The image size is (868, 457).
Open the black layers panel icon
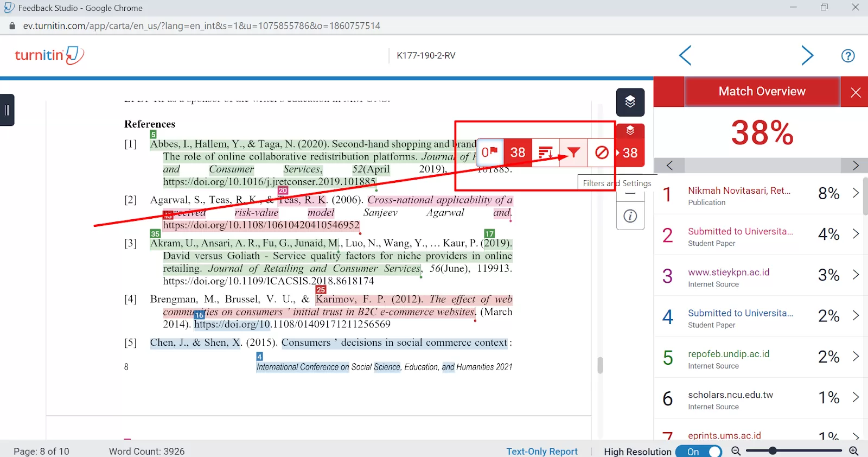click(x=630, y=102)
